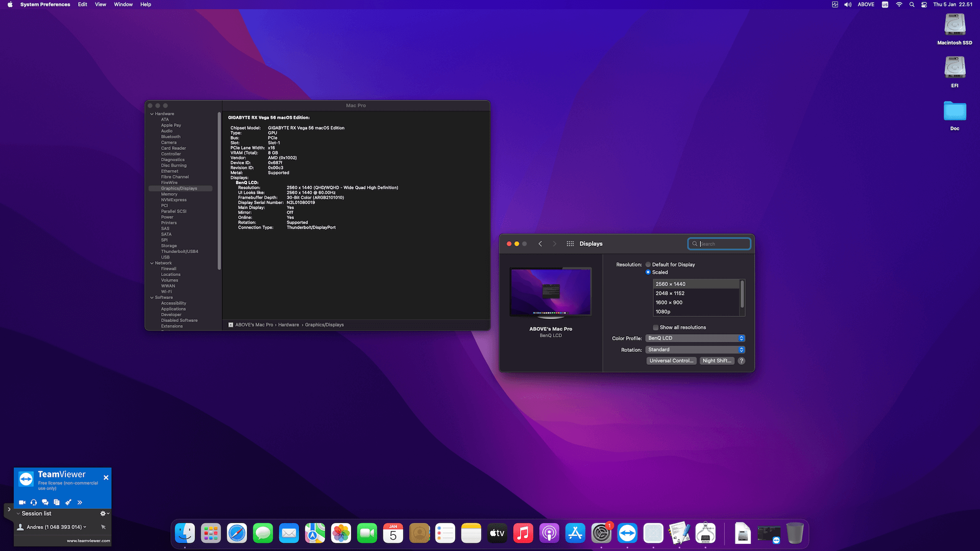Image resolution: width=980 pixels, height=551 pixels.
Task: Select Scaled resolution option
Action: 648,272
